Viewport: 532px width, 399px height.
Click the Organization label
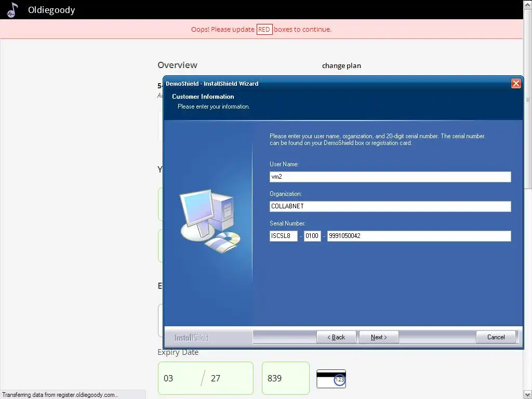point(286,194)
